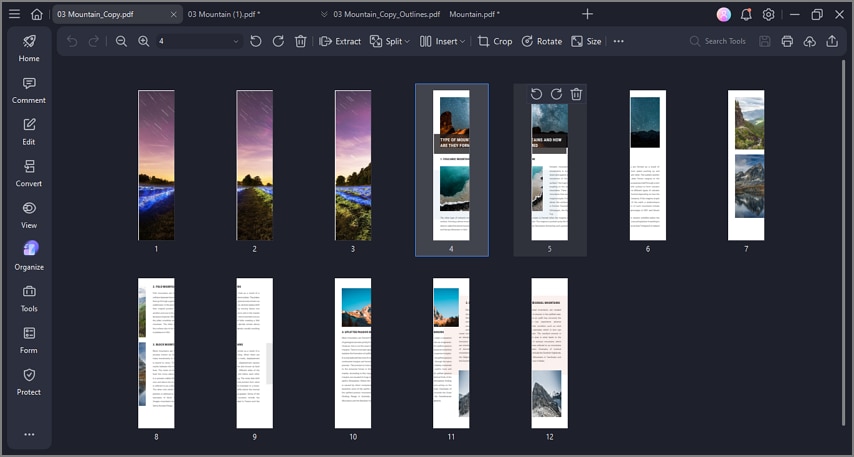Screen dimensions: 854x457
Task: Open the user account avatar
Action: coord(724,15)
